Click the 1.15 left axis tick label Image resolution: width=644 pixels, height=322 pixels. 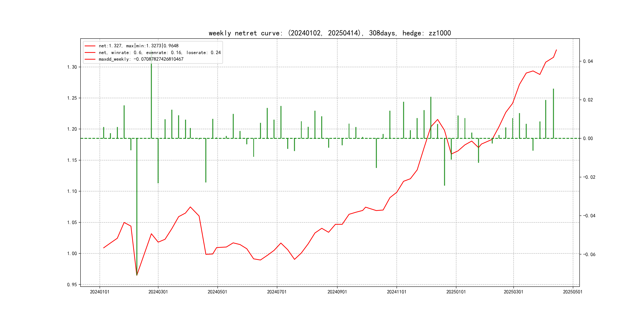72,160
